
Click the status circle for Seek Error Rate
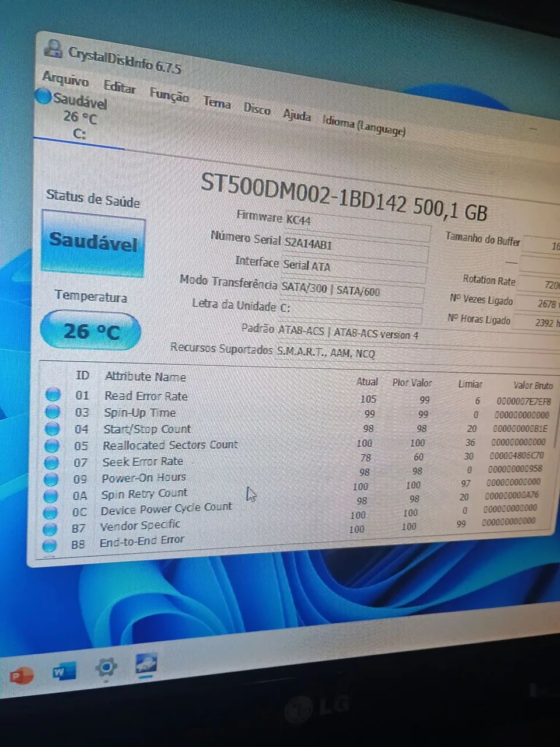[x=51, y=463]
